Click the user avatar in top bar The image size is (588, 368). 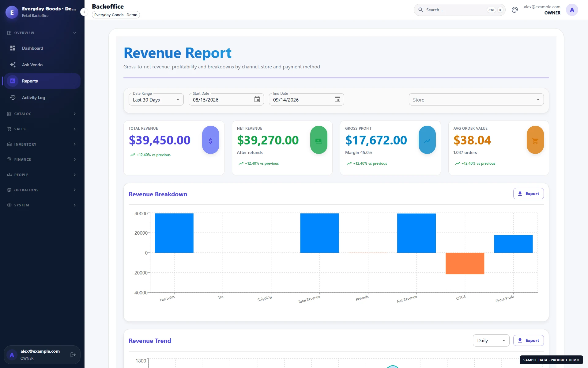coord(572,10)
